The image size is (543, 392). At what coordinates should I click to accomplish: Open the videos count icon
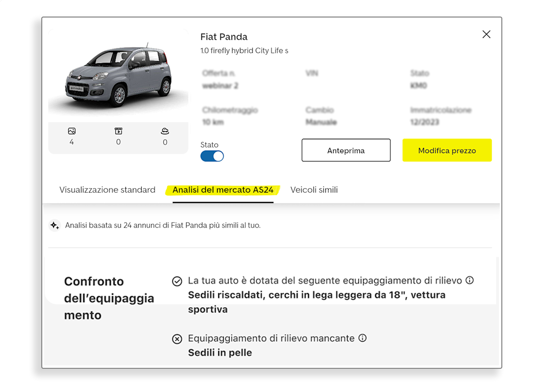click(118, 131)
